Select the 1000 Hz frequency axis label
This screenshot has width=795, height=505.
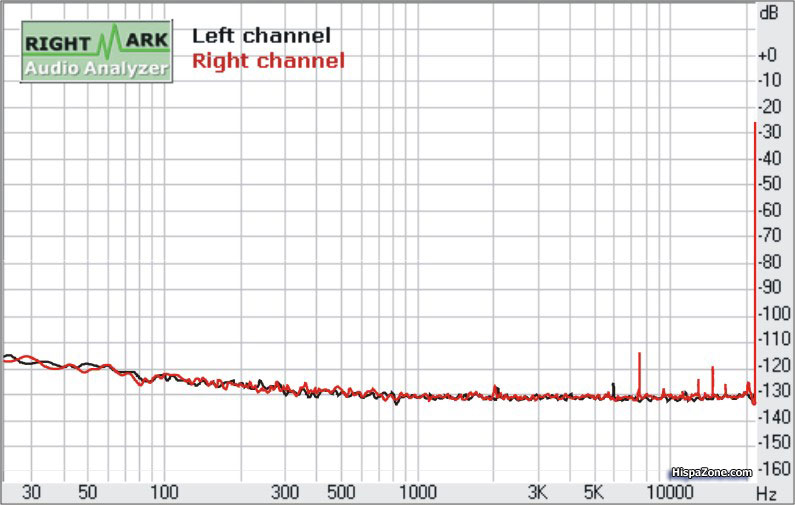418,493
